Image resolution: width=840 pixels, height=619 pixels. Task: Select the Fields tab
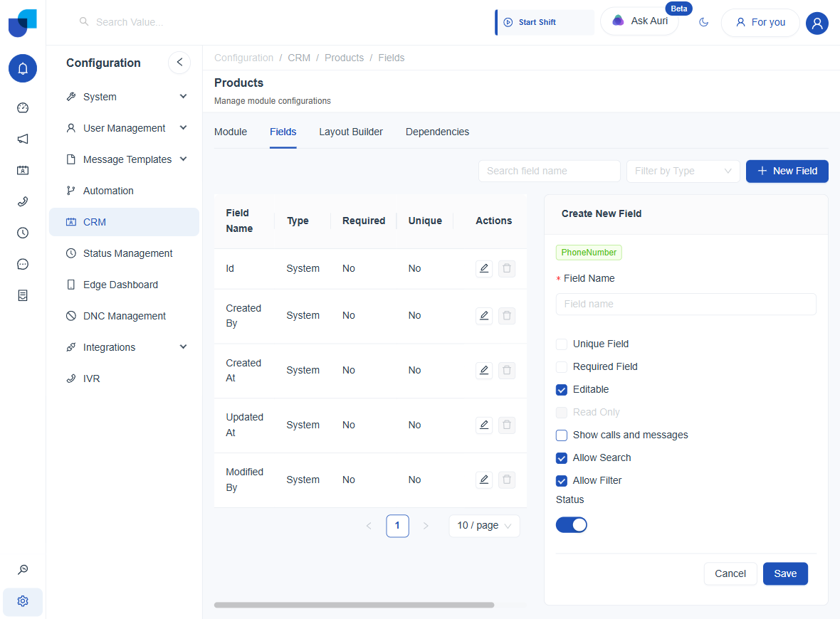tap(283, 132)
